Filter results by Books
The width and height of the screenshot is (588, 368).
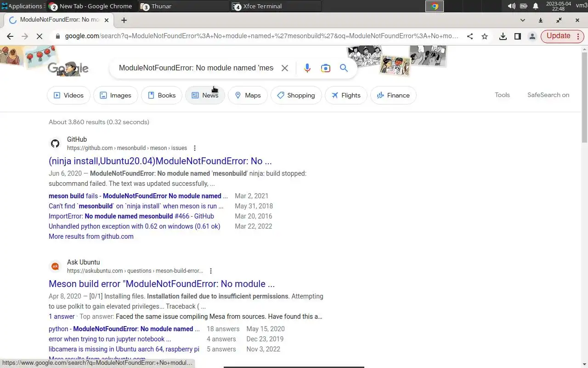162,95
